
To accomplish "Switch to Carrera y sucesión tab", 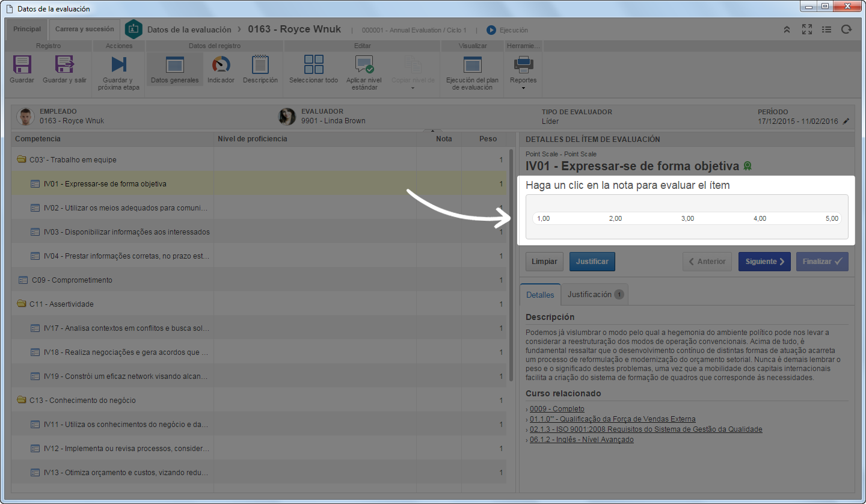I will (x=84, y=29).
